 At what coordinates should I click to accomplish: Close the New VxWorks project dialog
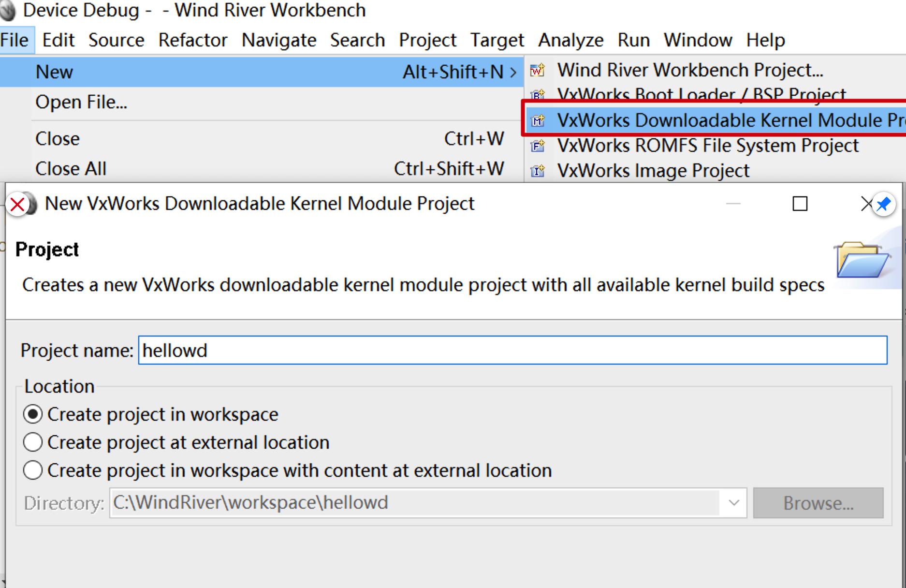pyautogui.click(x=866, y=204)
